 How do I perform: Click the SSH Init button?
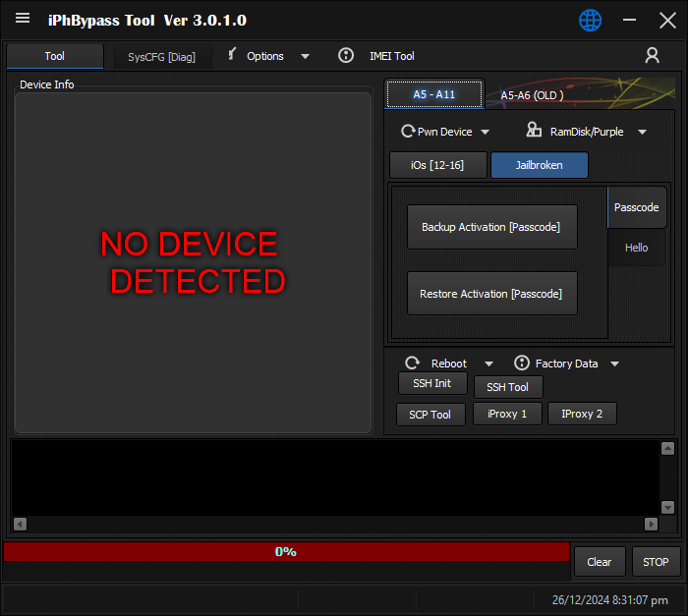click(x=432, y=383)
